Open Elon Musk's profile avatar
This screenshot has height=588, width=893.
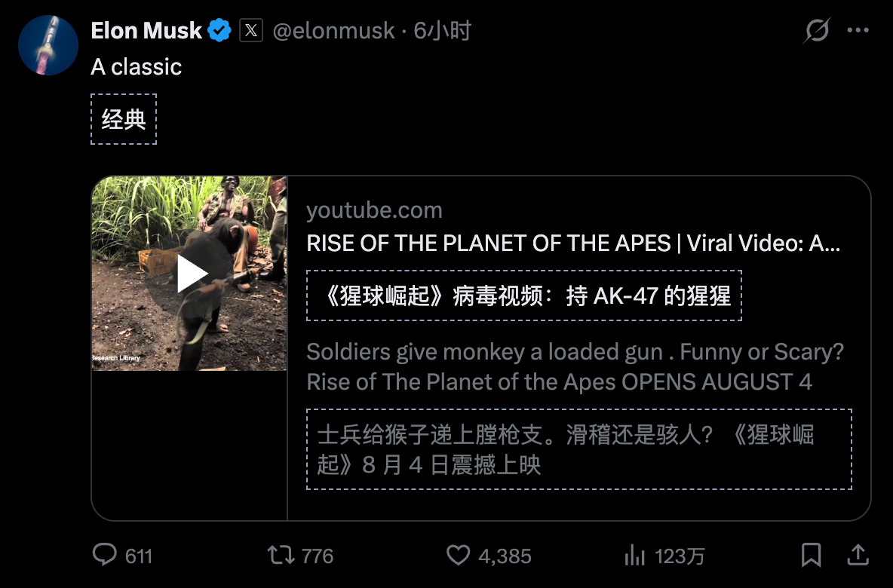coord(48,45)
